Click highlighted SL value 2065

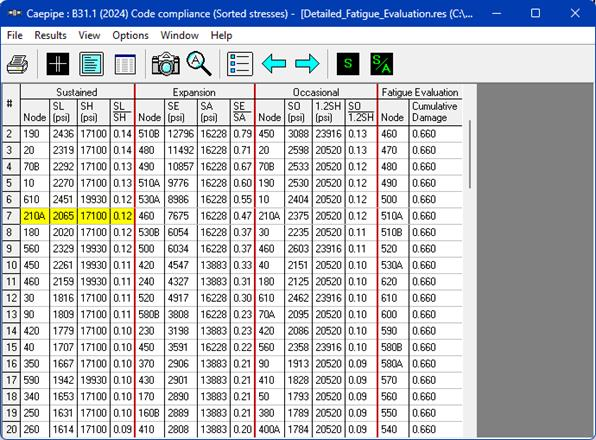(63, 216)
